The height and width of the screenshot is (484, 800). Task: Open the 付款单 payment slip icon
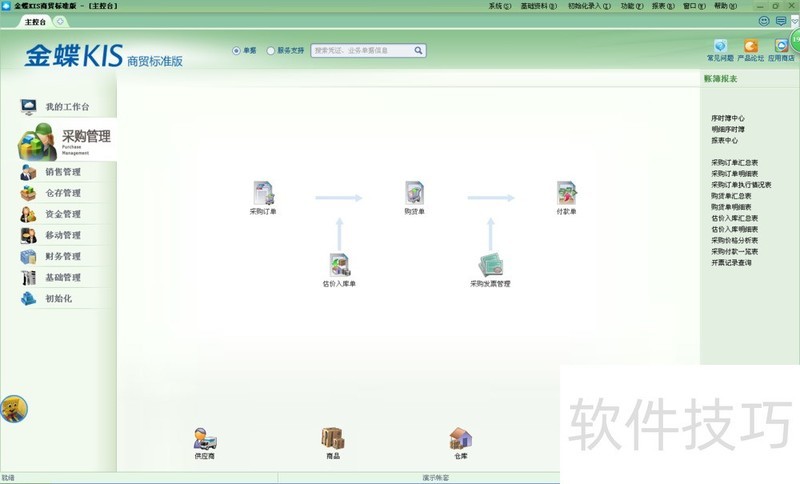tap(566, 193)
